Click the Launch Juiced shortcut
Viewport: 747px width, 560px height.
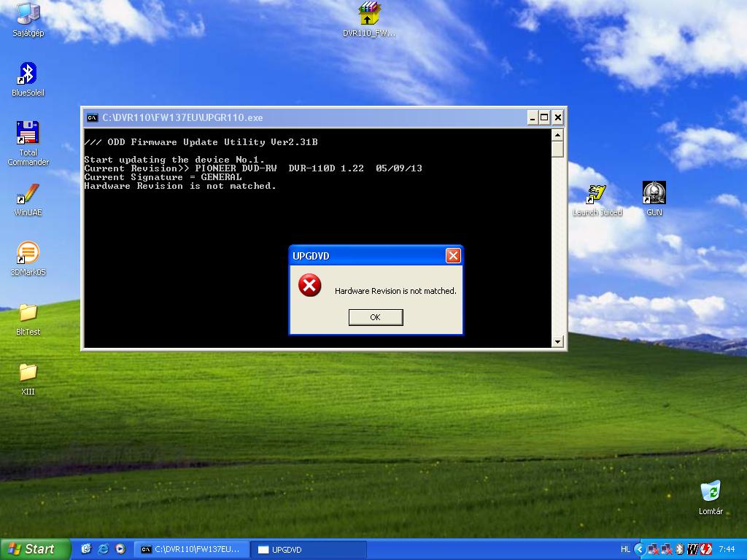597,195
